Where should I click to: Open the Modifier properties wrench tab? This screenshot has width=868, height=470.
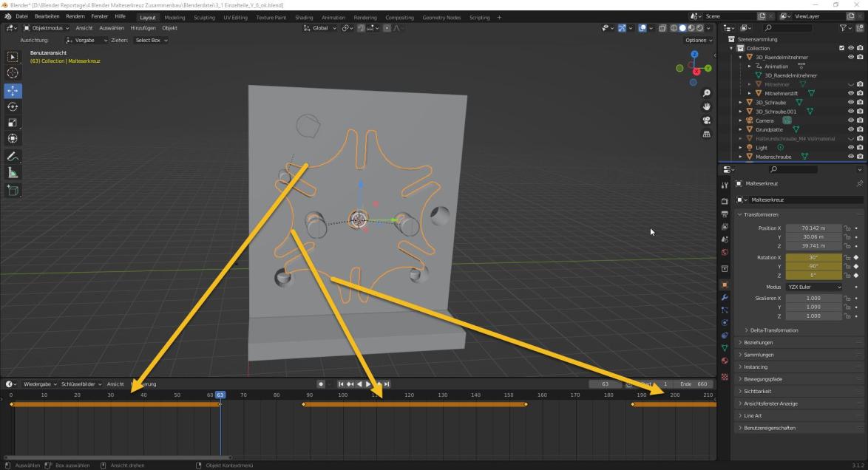(725, 297)
